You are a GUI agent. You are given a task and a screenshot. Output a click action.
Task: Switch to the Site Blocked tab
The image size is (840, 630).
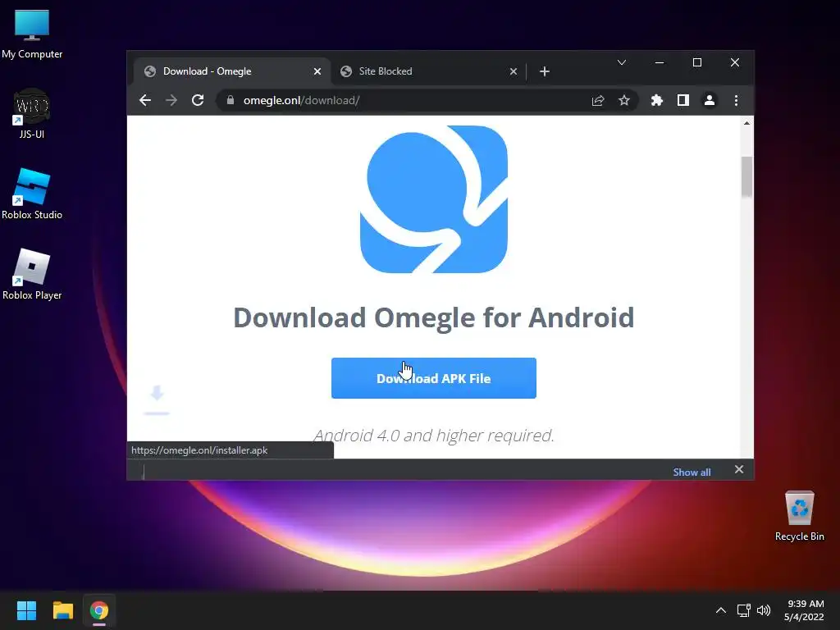click(x=428, y=71)
